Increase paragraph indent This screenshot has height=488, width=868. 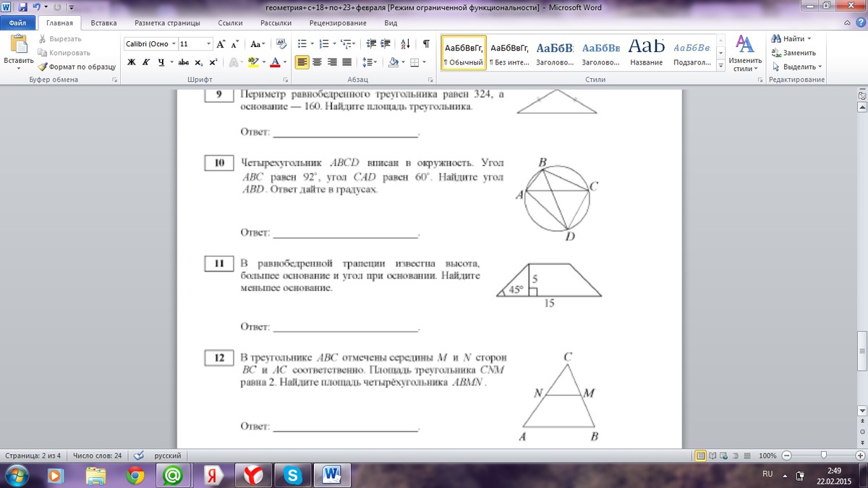386,43
